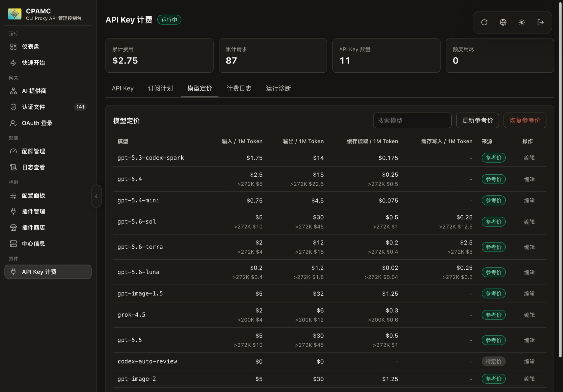563x392 pixels.
Task: Focus the 搜索模型 search field
Action: (412, 121)
